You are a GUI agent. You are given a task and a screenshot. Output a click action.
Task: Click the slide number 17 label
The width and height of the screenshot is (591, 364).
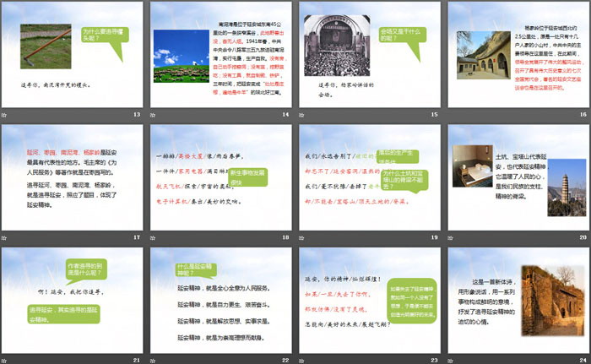(137, 237)
